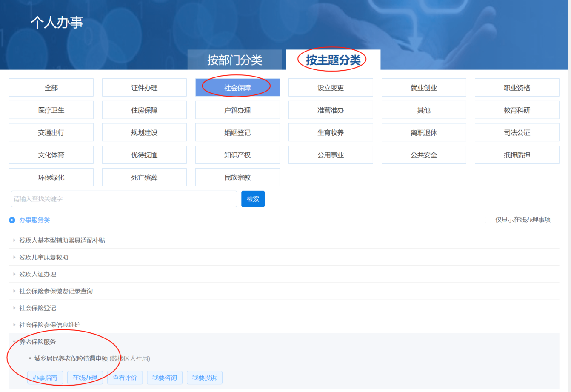Click 我要咨询 button

pos(165,378)
